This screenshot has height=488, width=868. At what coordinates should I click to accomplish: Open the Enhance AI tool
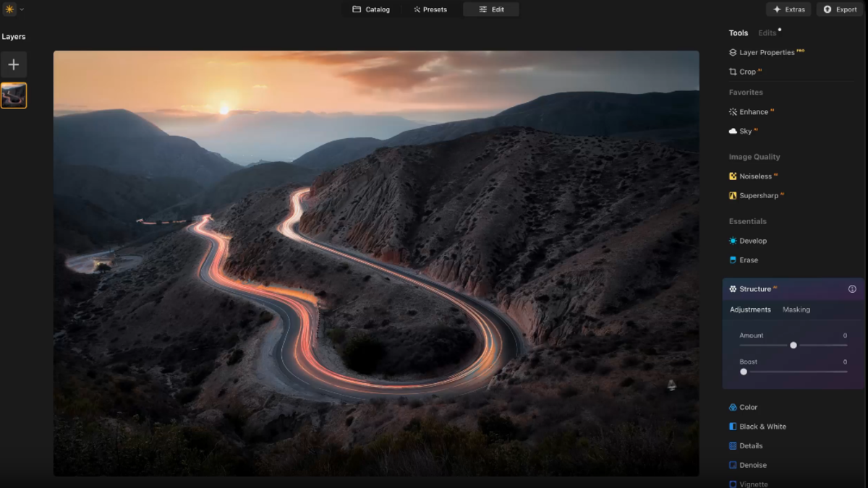click(x=754, y=111)
